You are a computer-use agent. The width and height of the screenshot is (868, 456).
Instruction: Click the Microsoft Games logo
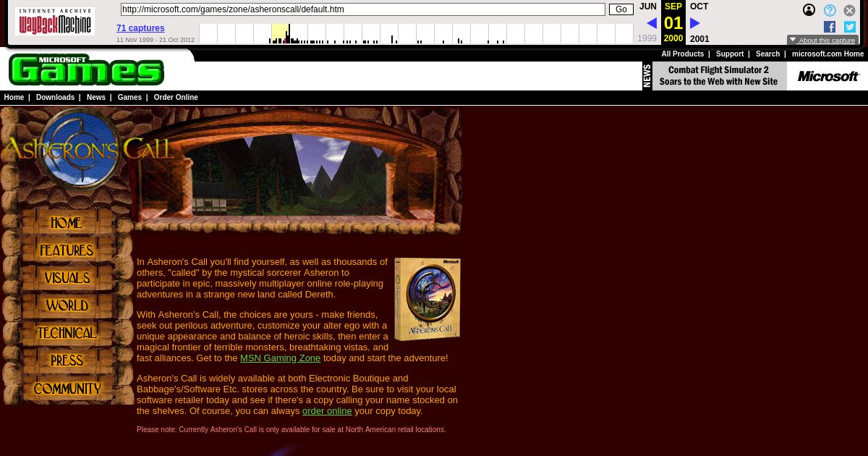[86, 69]
